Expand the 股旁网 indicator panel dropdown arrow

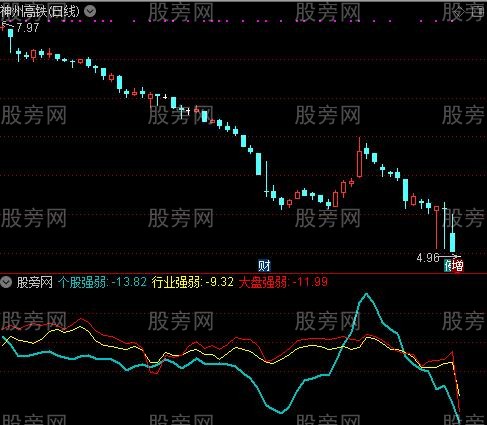click(x=6, y=282)
